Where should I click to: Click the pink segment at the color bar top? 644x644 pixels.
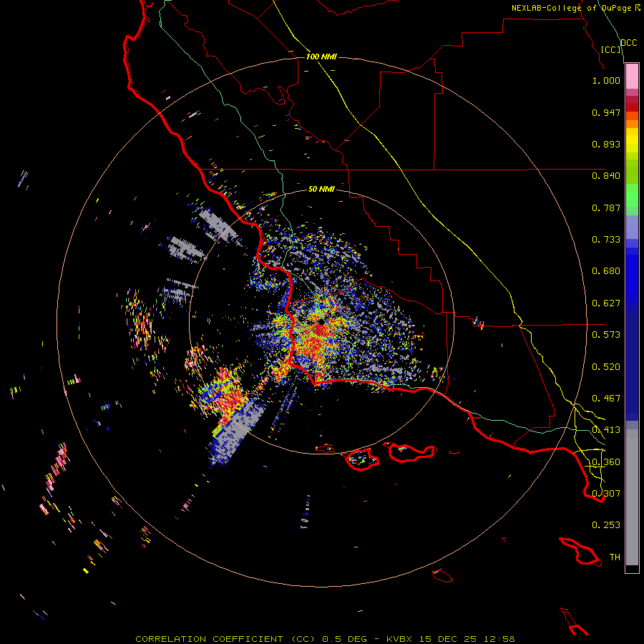(x=632, y=77)
